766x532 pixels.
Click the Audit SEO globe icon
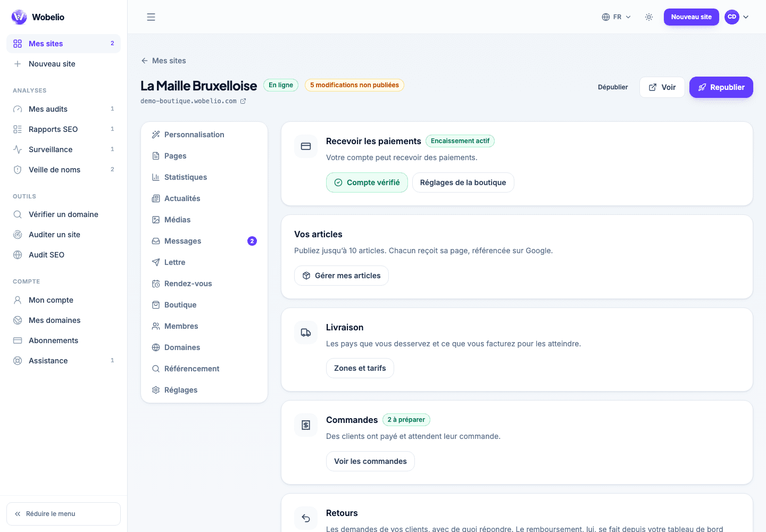(18, 255)
